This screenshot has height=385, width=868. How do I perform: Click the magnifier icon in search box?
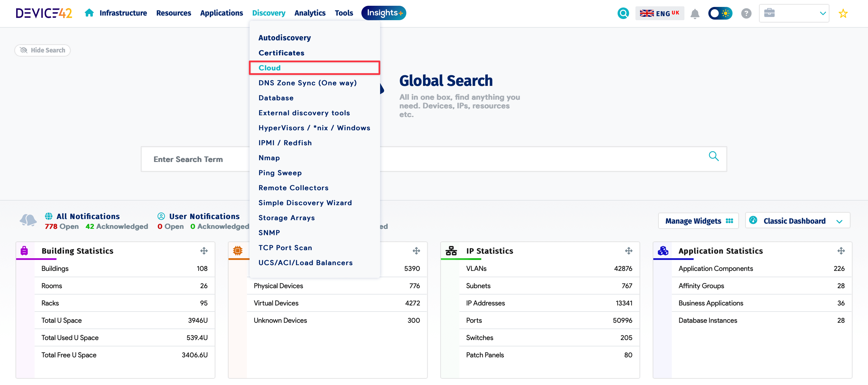click(x=713, y=156)
